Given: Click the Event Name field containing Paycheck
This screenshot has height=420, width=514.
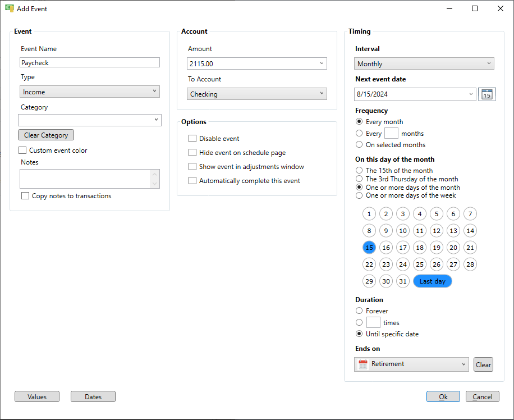Looking at the screenshot, I should coord(89,63).
